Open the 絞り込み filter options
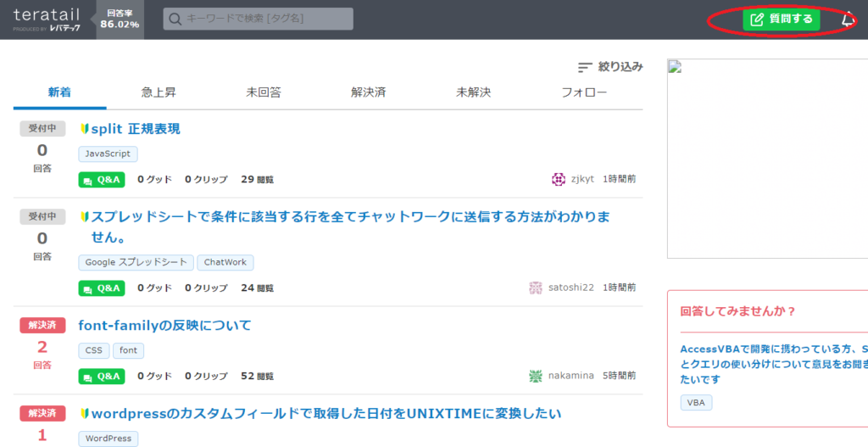Image resolution: width=868 pixels, height=447 pixels. [x=610, y=66]
